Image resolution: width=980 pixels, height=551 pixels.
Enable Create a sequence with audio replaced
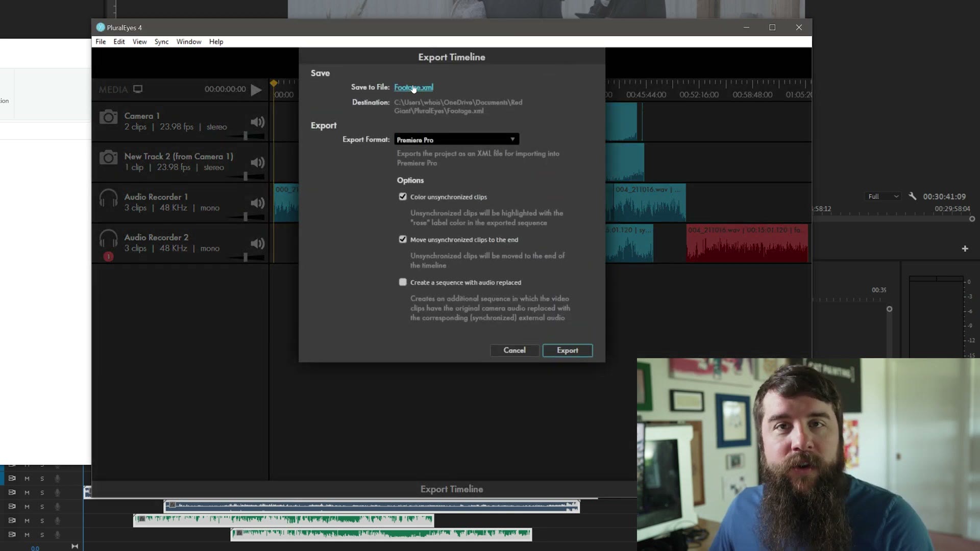point(403,282)
